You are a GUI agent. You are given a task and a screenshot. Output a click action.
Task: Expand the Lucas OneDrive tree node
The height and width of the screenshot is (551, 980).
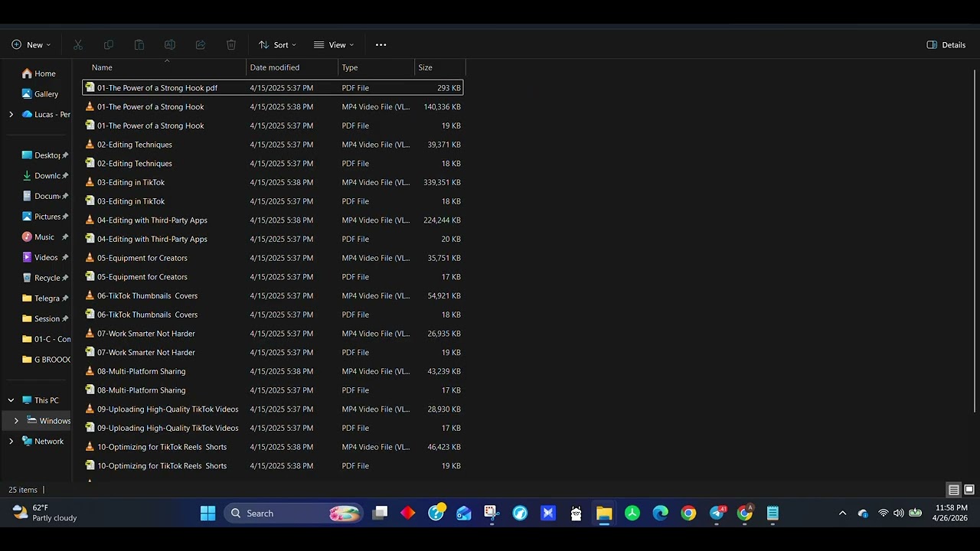[11, 115]
